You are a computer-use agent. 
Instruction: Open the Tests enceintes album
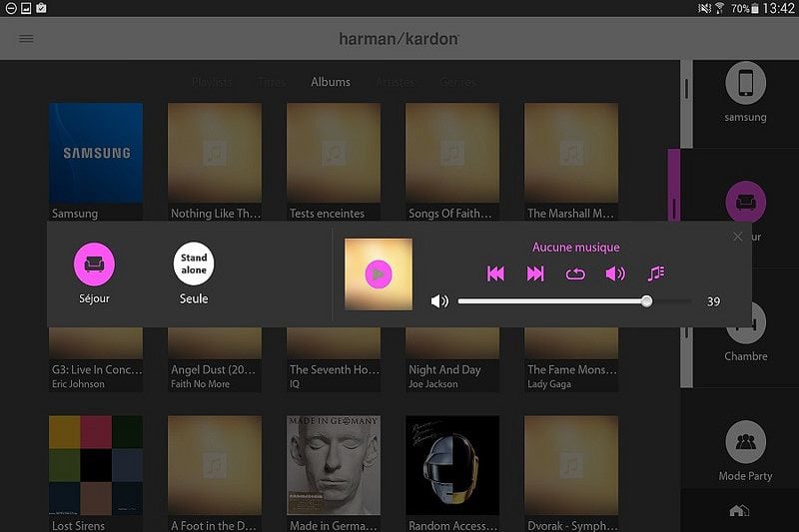click(334, 161)
